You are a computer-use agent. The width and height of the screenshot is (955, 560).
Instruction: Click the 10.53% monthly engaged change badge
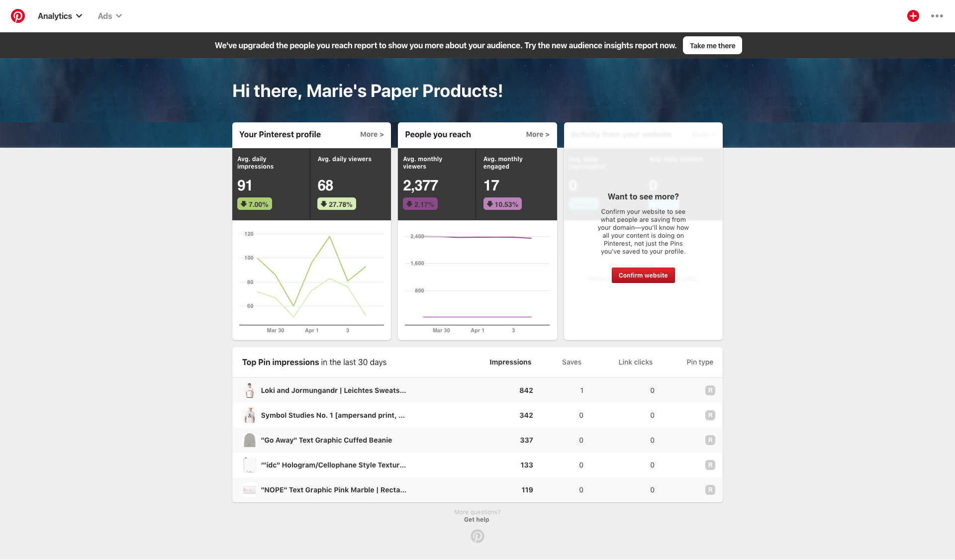(x=502, y=204)
